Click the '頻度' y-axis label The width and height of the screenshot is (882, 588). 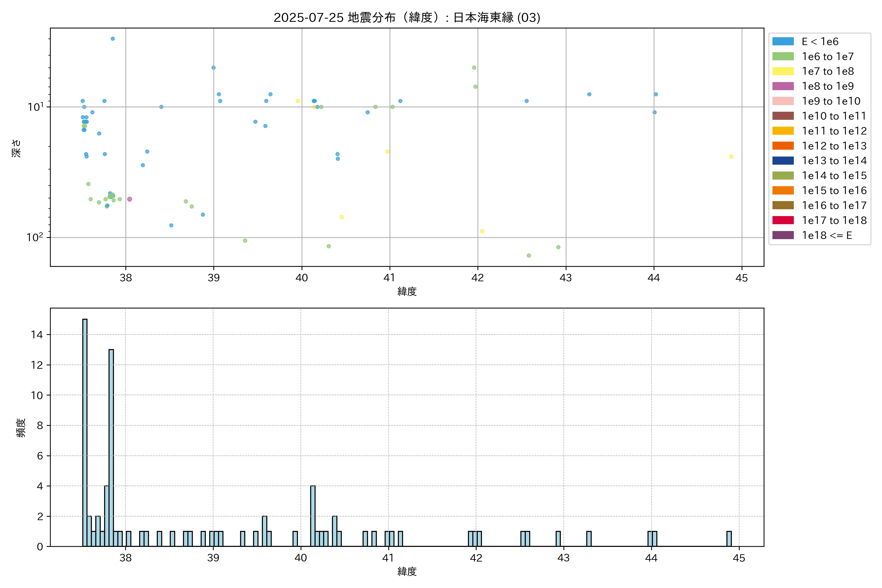click(x=21, y=428)
